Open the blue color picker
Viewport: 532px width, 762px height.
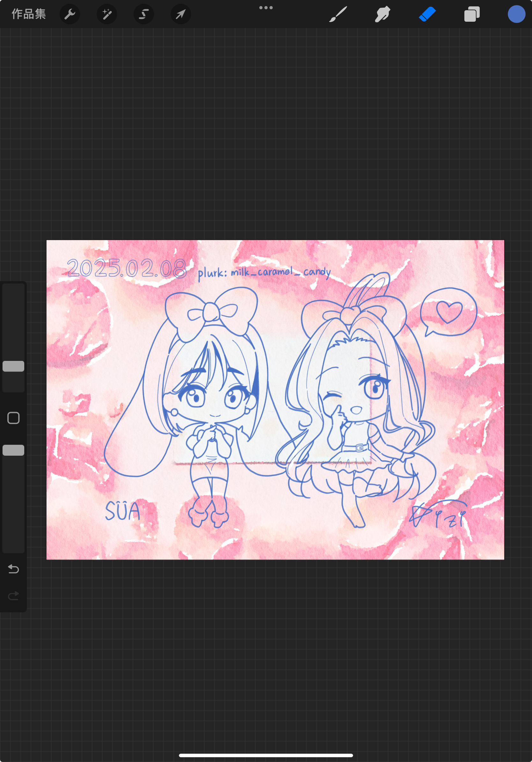[x=516, y=14]
